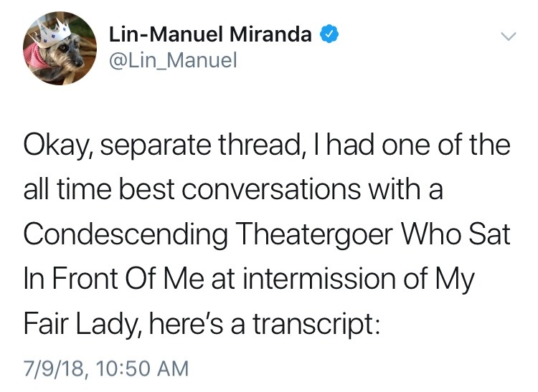The width and height of the screenshot is (538, 392).
Task: Open Lin-Manuel Miranda's profile avatar photo
Action: (60, 48)
